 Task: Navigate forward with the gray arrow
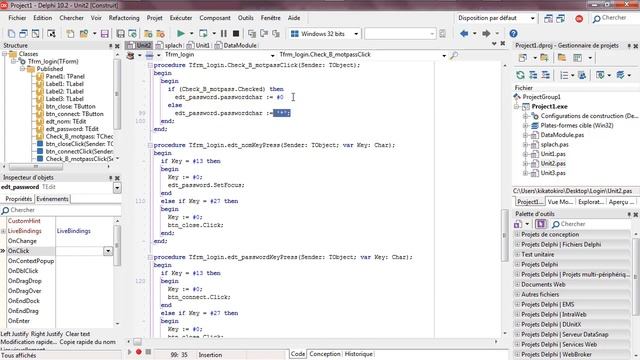click(486, 33)
